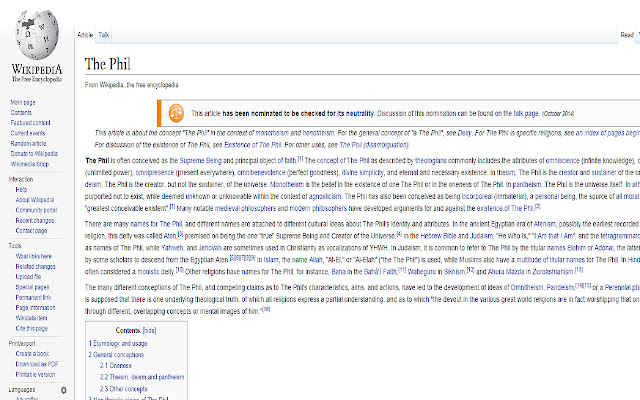Screen dimensions: 640x400
Task: Open Special pages link
Action: 32,287
